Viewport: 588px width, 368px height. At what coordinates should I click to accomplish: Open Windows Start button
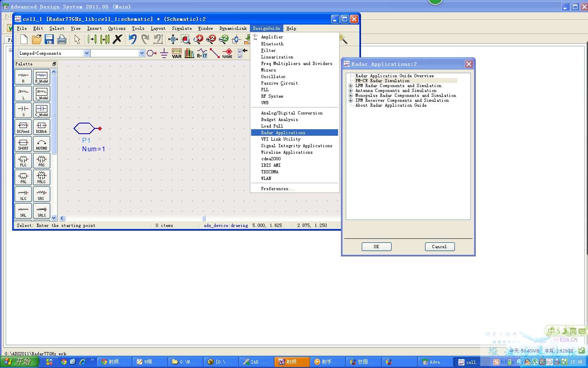pyautogui.click(x=20, y=362)
